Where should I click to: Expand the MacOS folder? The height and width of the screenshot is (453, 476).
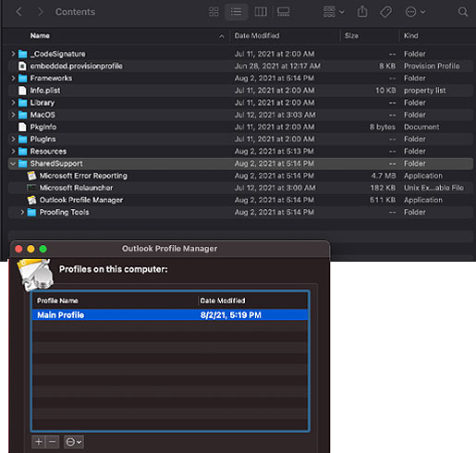coord(13,115)
